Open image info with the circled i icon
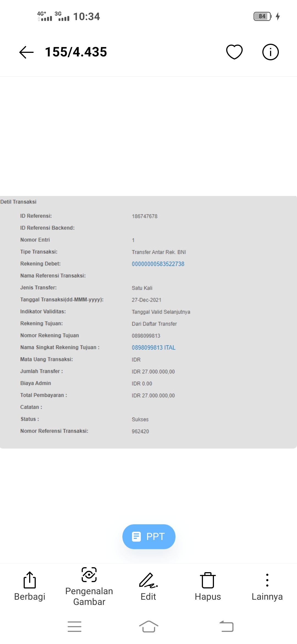 270,52
